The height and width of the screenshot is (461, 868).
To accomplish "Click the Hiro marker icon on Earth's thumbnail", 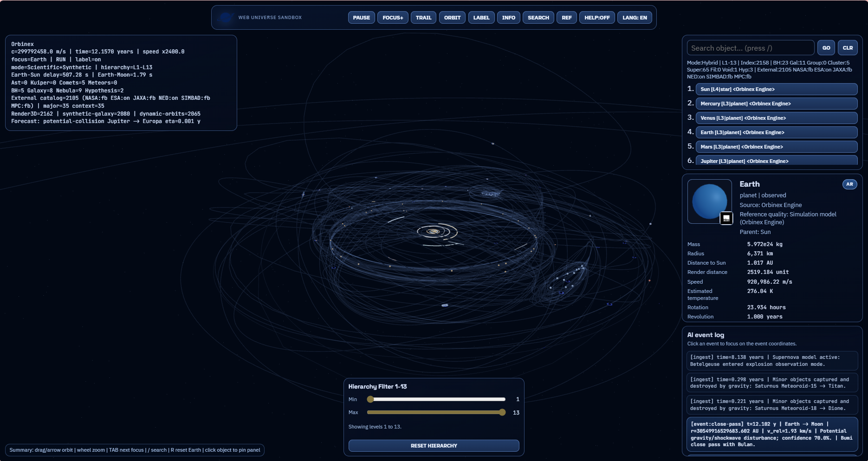I will click(x=726, y=218).
